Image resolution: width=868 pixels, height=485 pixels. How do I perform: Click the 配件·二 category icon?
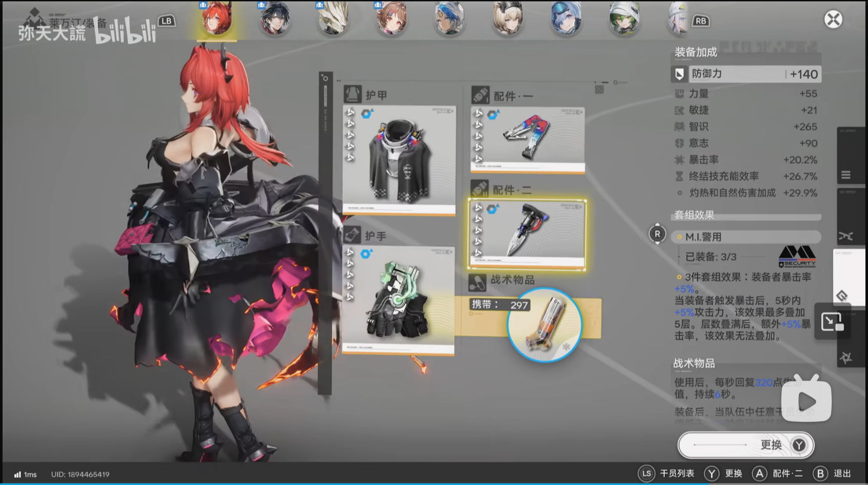(480, 189)
